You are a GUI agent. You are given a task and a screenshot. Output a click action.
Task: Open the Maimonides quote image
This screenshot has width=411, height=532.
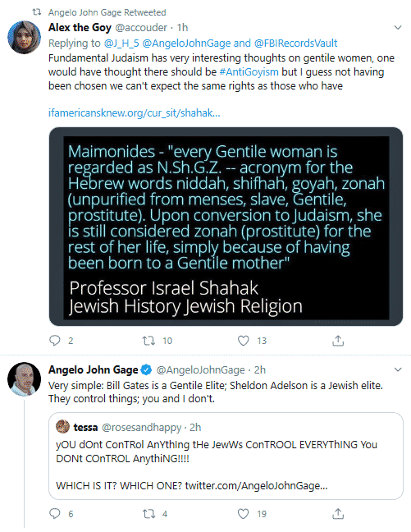226,227
